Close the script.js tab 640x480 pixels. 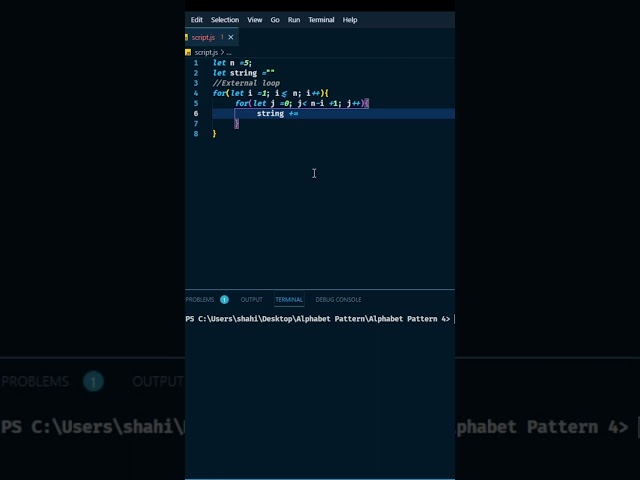point(231,37)
